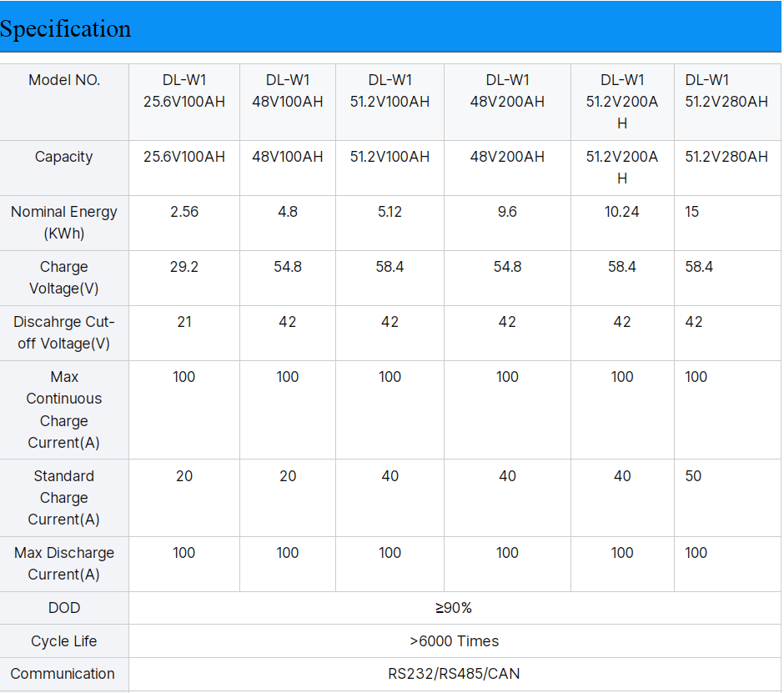
Task: Click the DOD value ≥90%
Action: tap(454, 608)
